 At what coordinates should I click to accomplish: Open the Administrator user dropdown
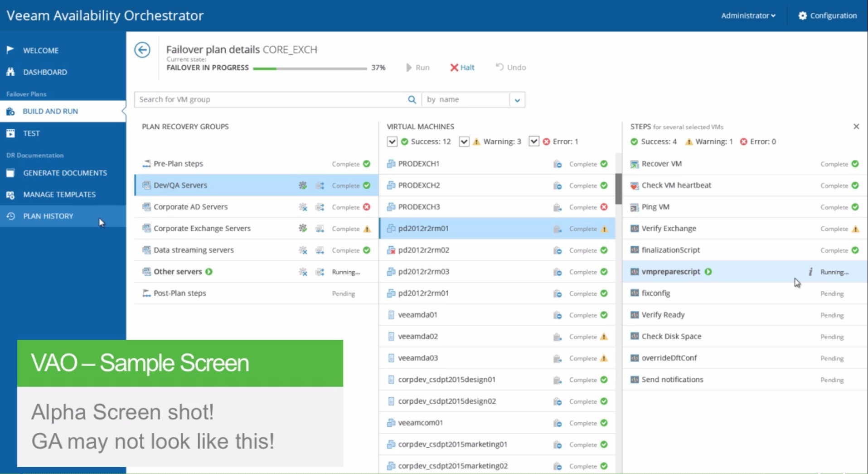point(748,15)
